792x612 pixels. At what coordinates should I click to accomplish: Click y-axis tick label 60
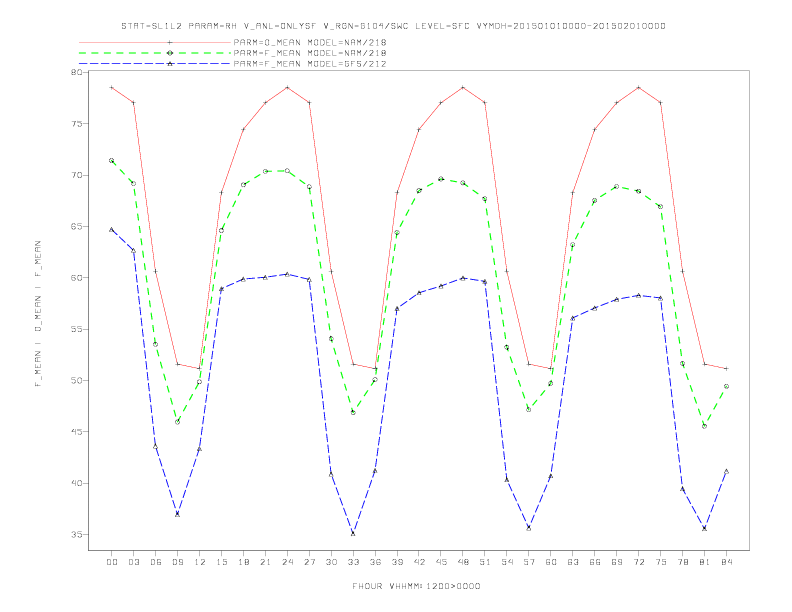coord(77,278)
